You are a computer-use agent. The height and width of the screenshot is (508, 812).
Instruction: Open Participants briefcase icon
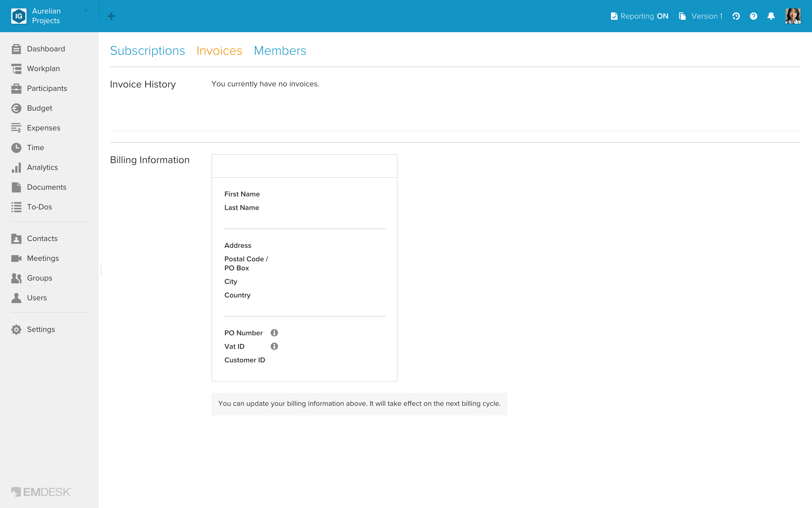click(16, 88)
